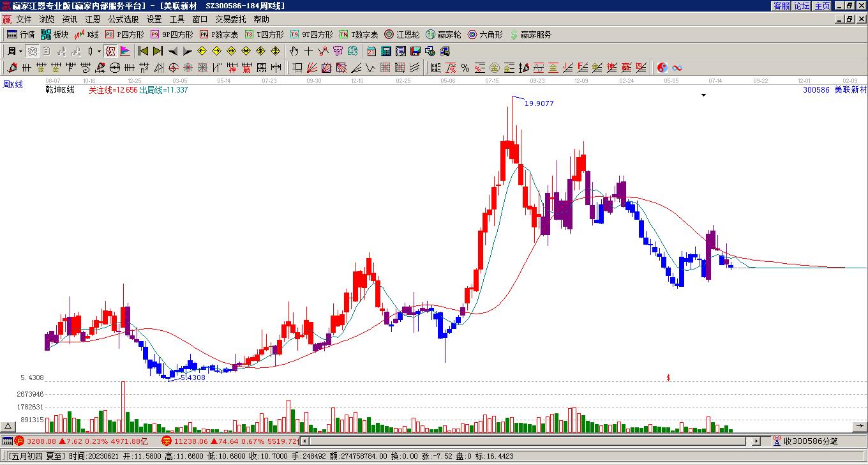
Task: Click the blue infinity loop icon
Action: [677, 68]
